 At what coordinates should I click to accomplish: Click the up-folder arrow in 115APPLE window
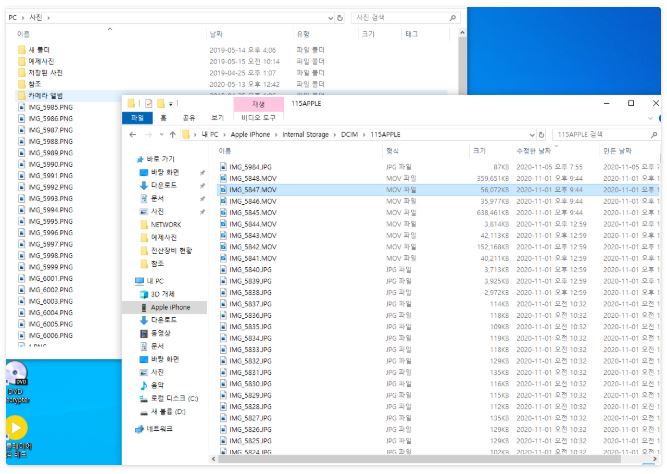click(x=172, y=134)
